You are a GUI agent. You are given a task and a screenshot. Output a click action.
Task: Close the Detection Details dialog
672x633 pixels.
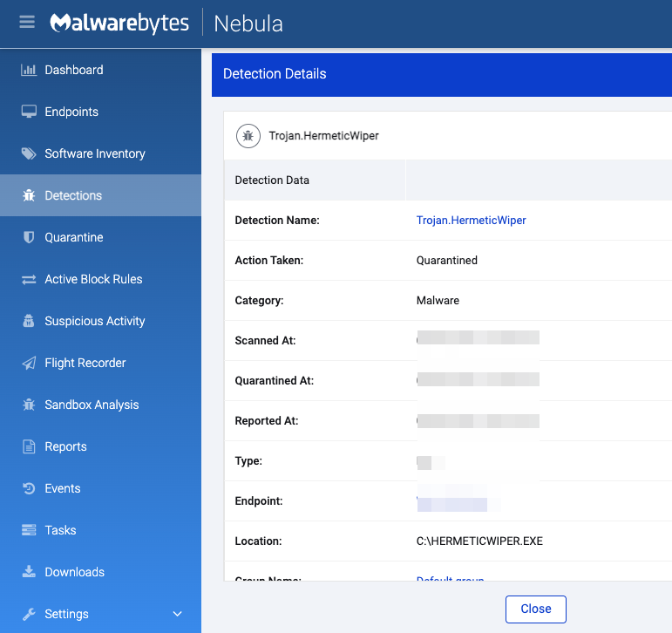pyautogui.click(x=535, y=609)
